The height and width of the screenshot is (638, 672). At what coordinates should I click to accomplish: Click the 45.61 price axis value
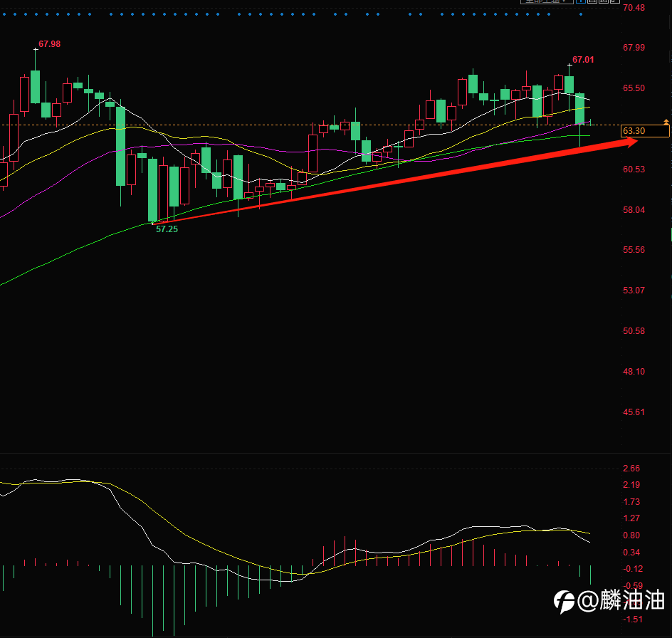(634, 412)
